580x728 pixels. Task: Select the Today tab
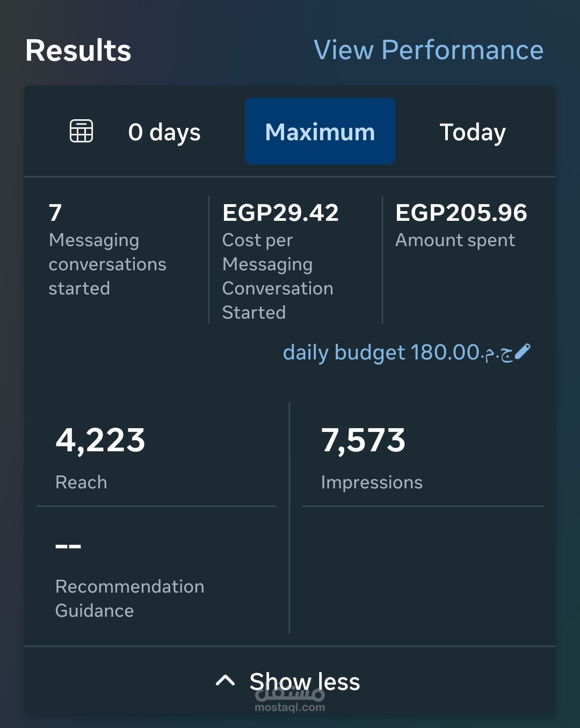(x=473, y=132)
